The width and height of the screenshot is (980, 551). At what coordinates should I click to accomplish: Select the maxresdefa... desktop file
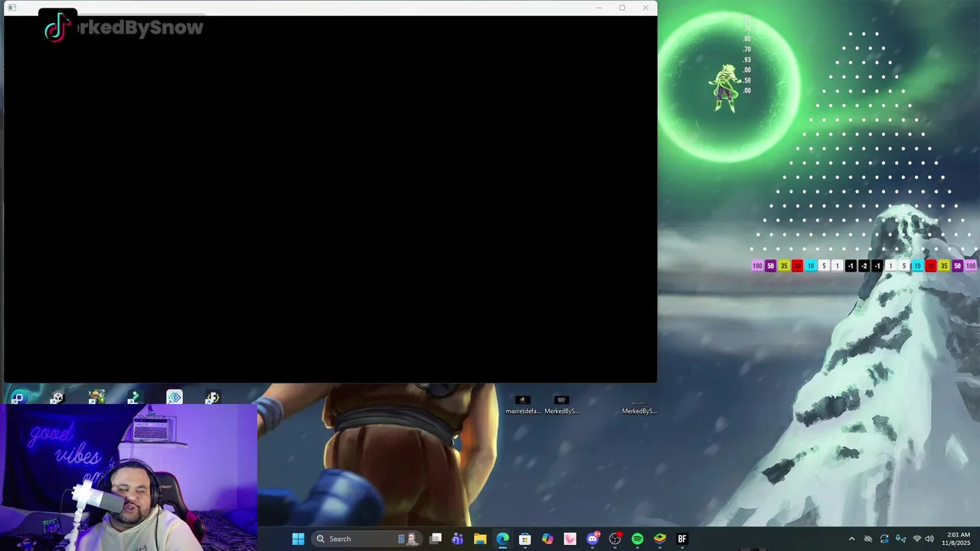click(523, 405)
